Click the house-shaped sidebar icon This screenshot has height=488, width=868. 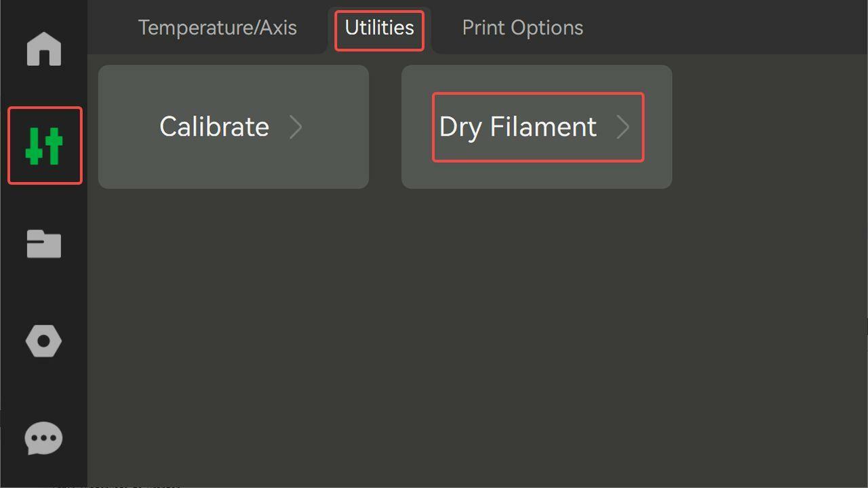(44, 49)
